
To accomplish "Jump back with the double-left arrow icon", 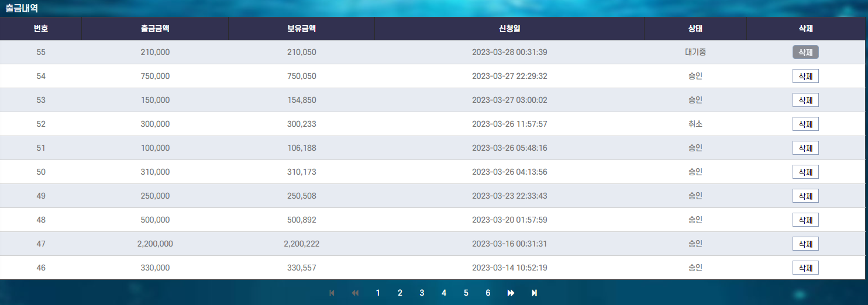I will click(x=355, y=293).
